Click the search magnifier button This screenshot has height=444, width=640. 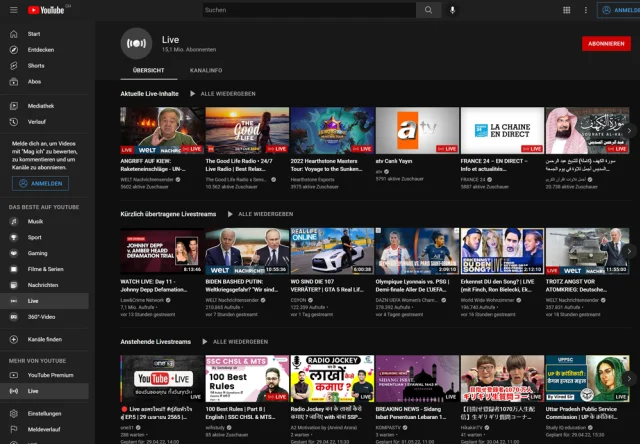[428, 10]
